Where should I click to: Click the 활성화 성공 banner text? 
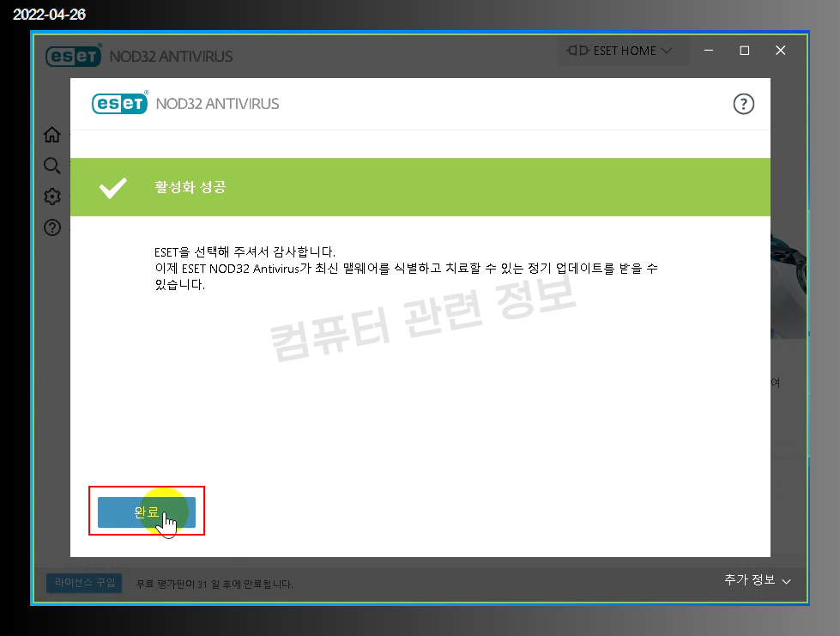190,187
